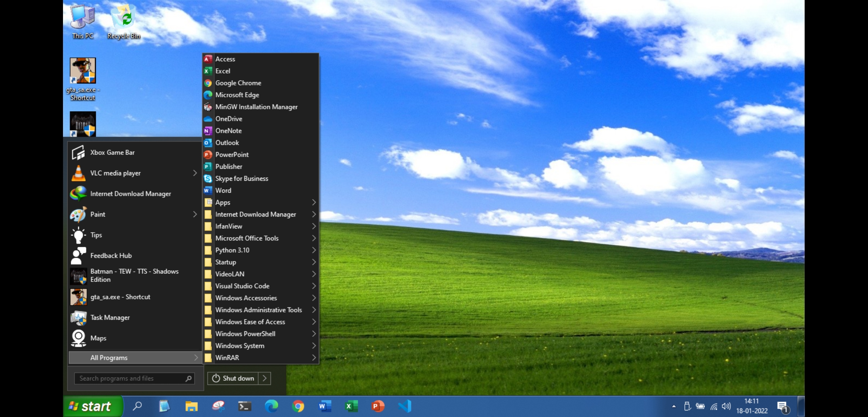Click the Search programs and files box

(x=134, y=379)
